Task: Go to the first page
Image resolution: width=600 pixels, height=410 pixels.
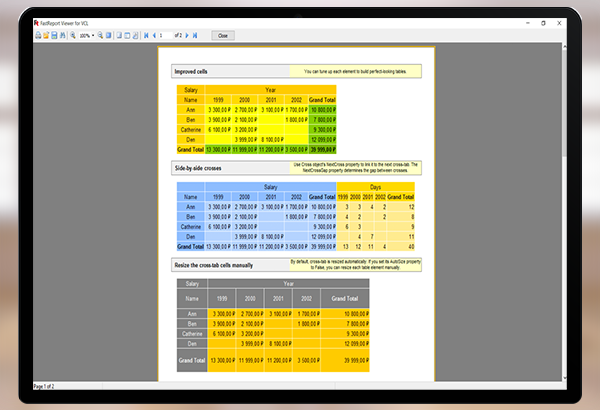Action: tap(146, 35)
